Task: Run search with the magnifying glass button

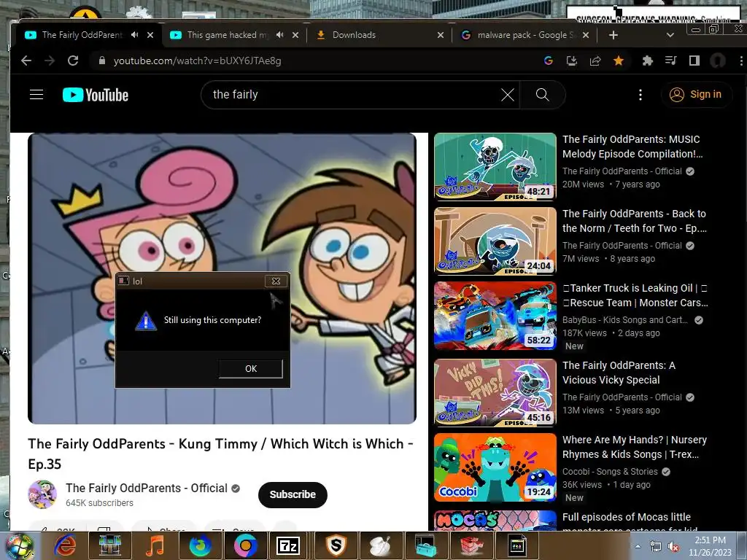Action: point(542,95)
